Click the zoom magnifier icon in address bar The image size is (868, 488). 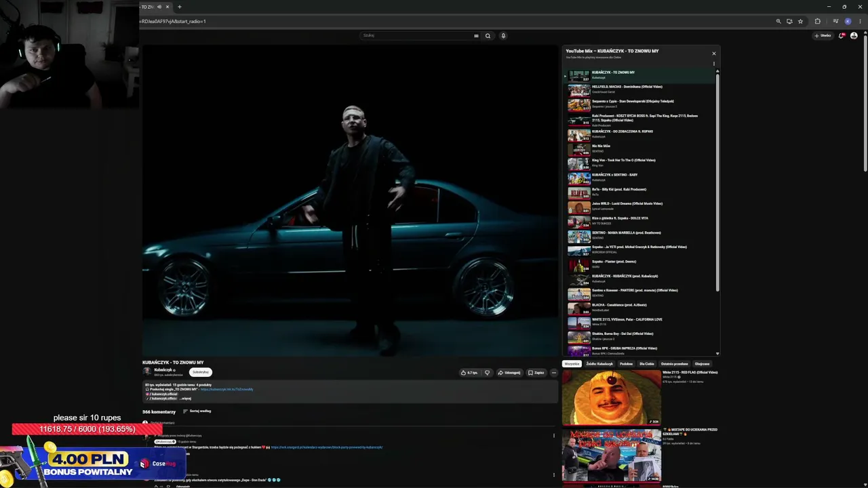pyautogui.click(x=778, y=21)
